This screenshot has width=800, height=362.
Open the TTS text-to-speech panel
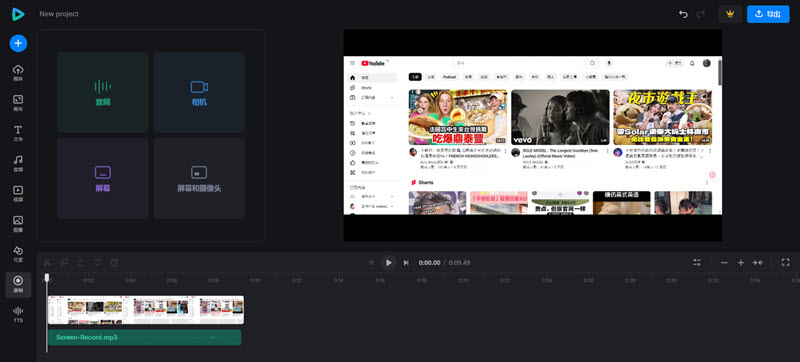coord(18,314)
